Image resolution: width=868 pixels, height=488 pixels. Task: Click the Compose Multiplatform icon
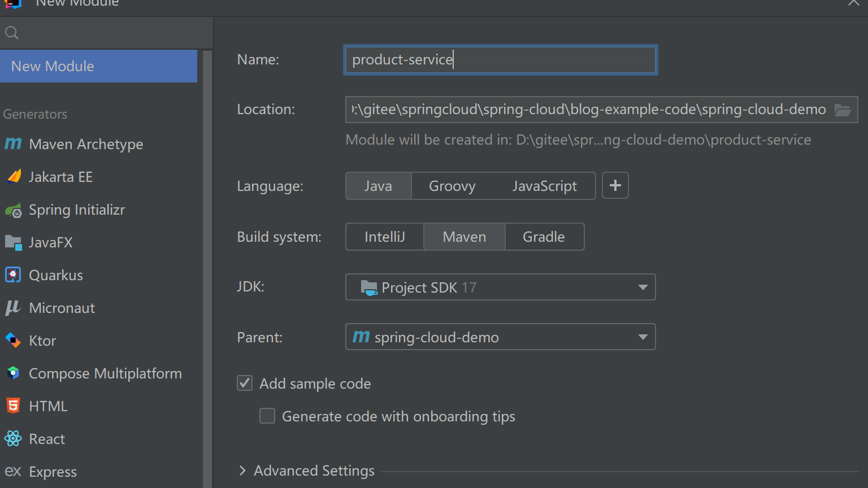[x=13, y=373]
